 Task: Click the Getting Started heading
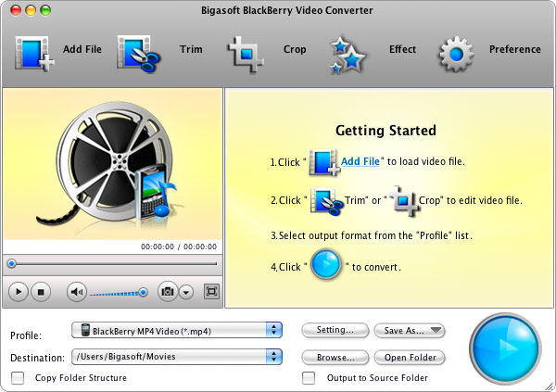(385, 131)
